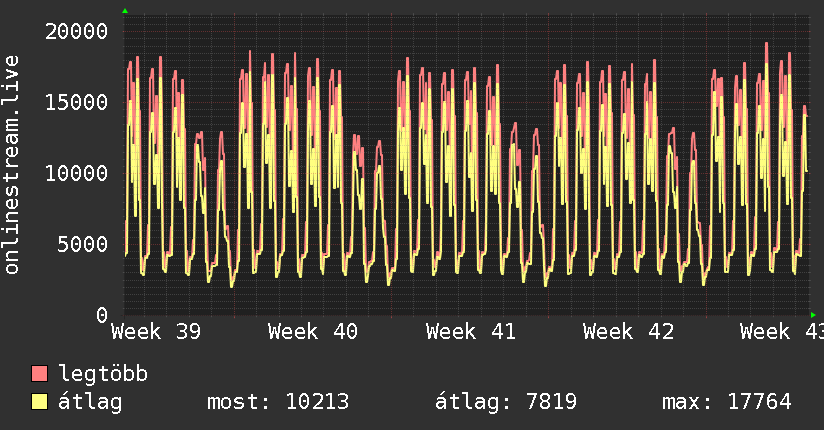Click the átlag: 7819 statistic
The height and width of the screenshot is (430, 824).
[506, 402]
